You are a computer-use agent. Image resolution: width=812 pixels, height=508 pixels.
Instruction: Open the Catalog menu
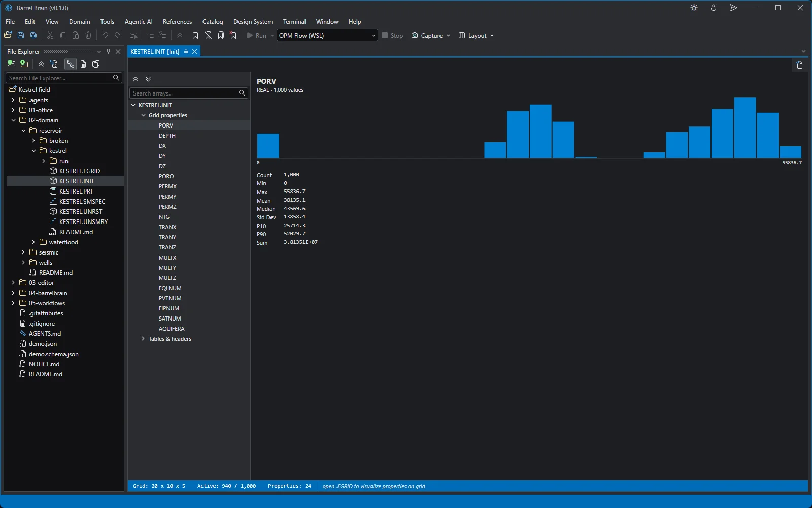[x=213, y=22]
